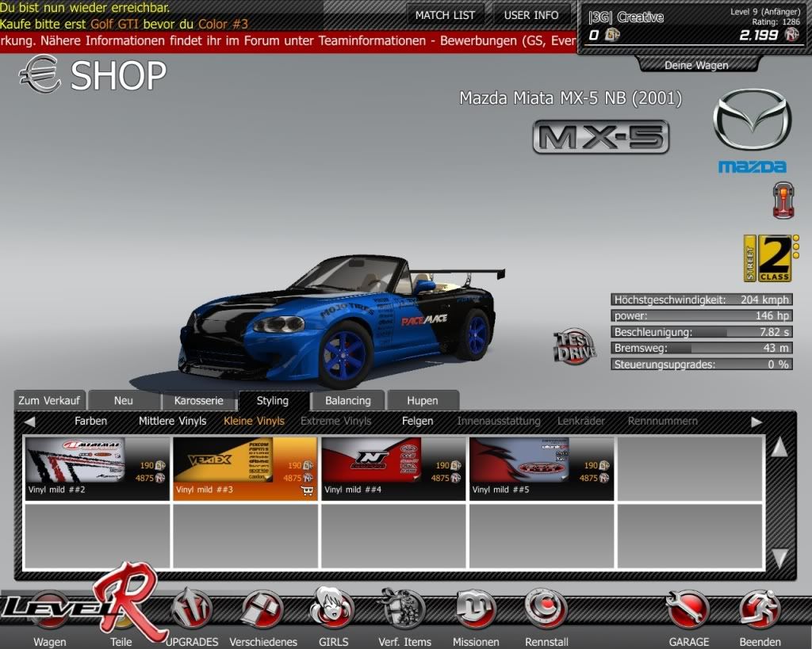Click the Beenden exit icon
This screenshot has height=649, width=812.
759,610
